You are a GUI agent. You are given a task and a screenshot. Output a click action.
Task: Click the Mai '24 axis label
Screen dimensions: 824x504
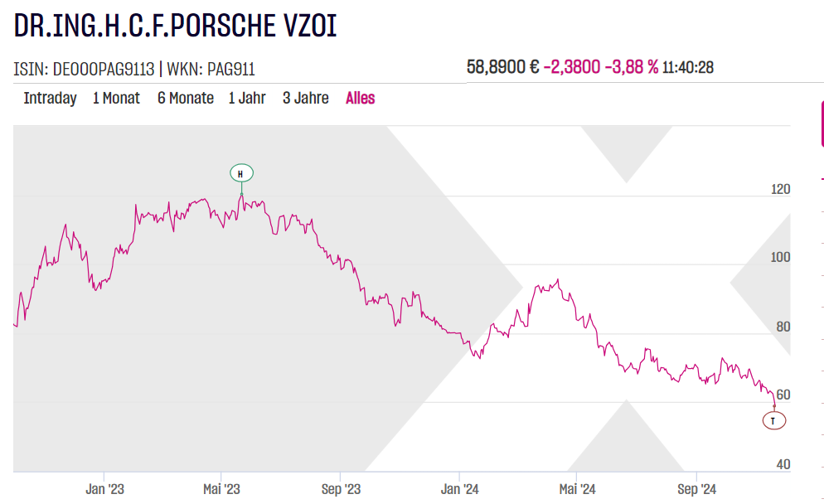pyautogui.click(x=577, y=489)
